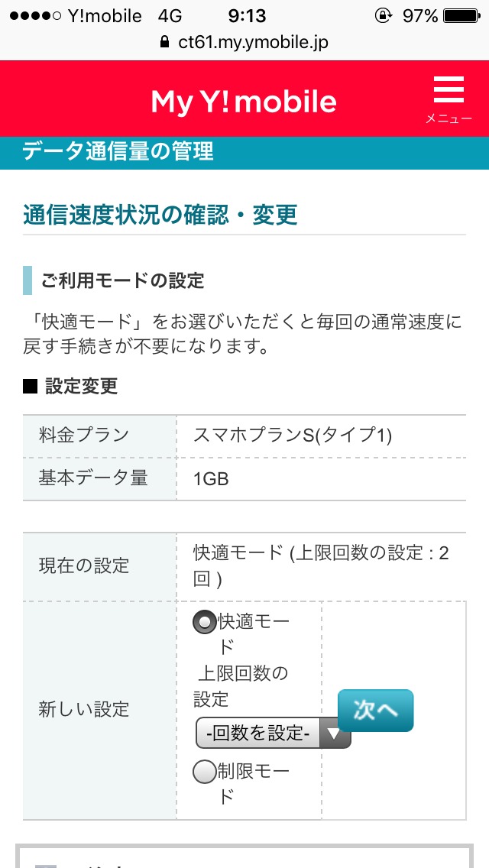This screenshot has width=489, height=868.
Task: Tap the データ通信量の管理 section header
Action: (x=118, y=151)
